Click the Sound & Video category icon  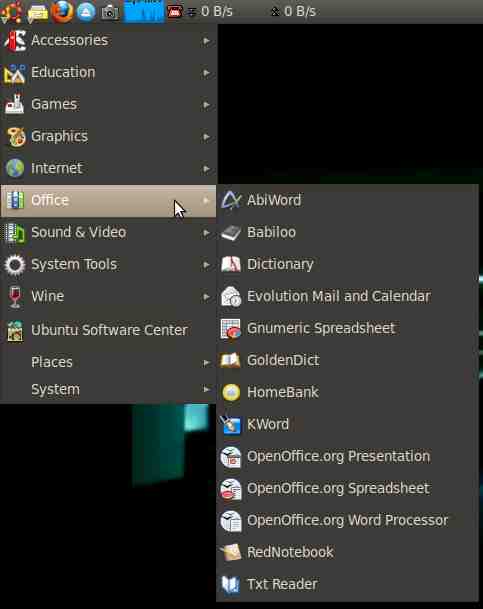point(15,233)
